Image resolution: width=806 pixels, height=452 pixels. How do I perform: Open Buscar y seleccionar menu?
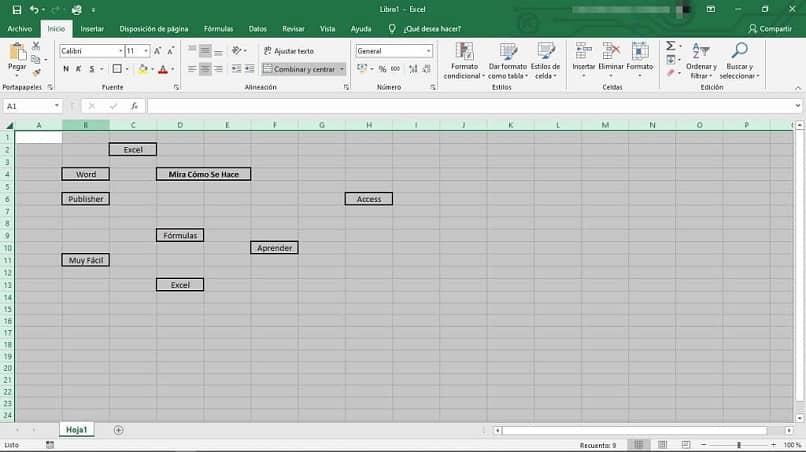(739, 61)
